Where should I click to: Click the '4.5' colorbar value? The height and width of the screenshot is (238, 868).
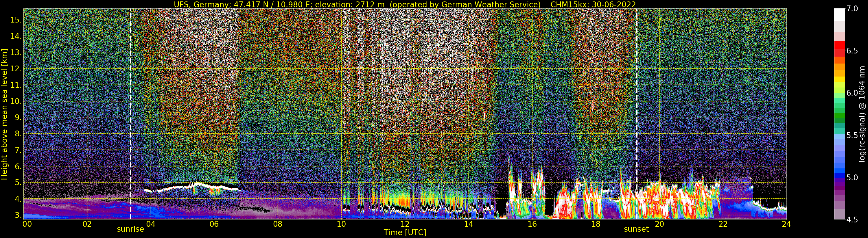852,220
